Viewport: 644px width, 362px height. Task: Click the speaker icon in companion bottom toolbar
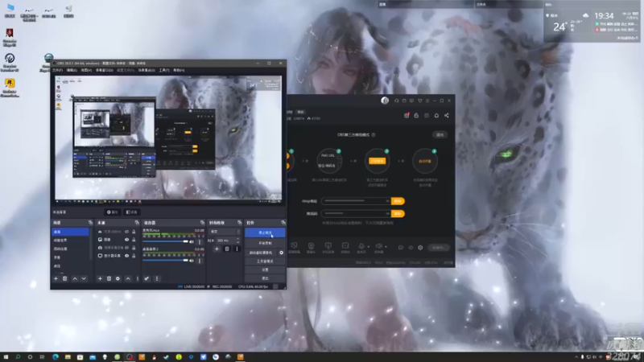[378, 246]
